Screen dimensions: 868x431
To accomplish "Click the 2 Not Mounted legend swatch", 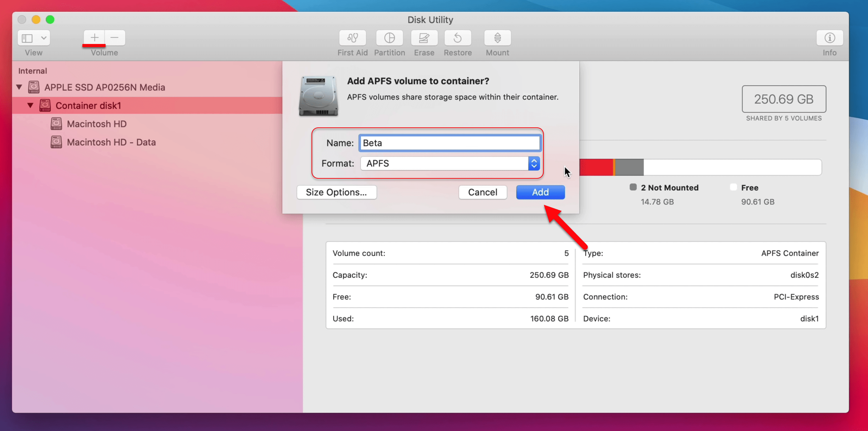I will [633, 187].
